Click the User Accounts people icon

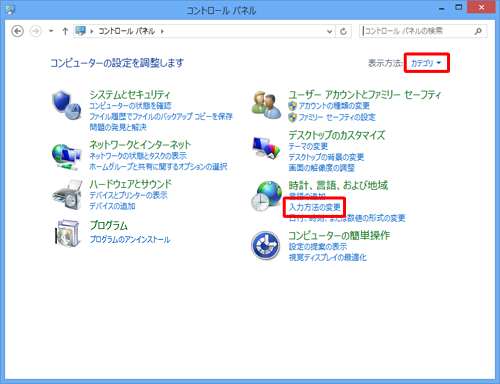[x=266, y=105]
